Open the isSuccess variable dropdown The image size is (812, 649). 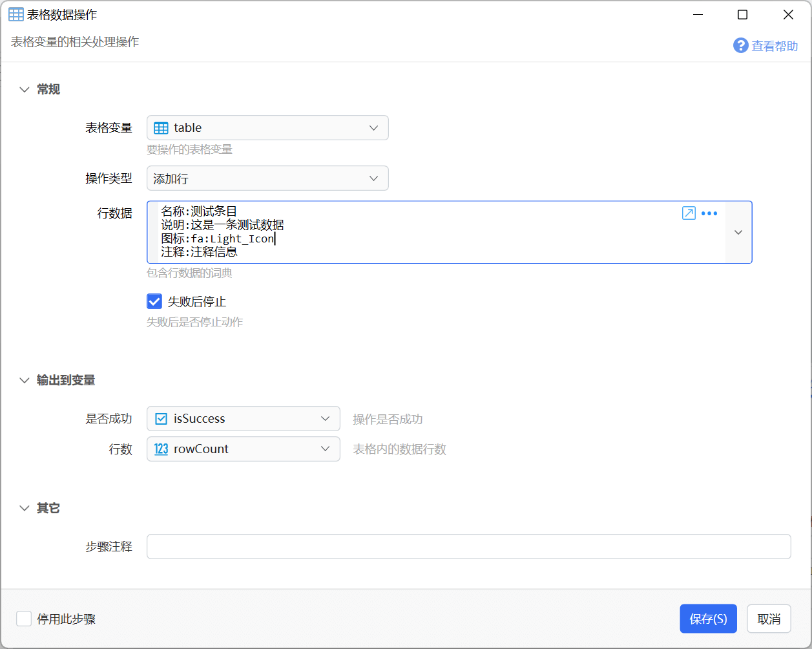[x=325, y=419]
